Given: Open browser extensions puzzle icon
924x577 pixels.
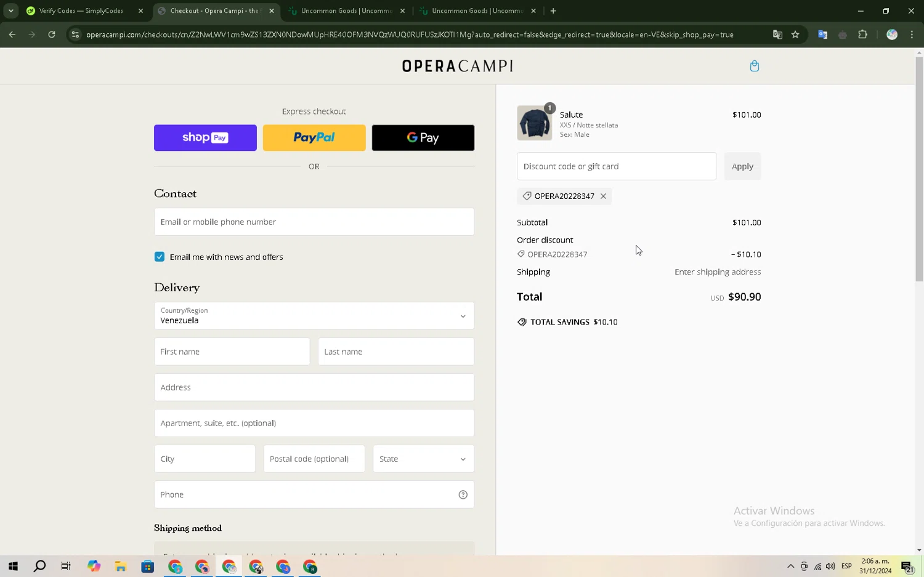Looking at the screenshot, I should coord(862,34).
